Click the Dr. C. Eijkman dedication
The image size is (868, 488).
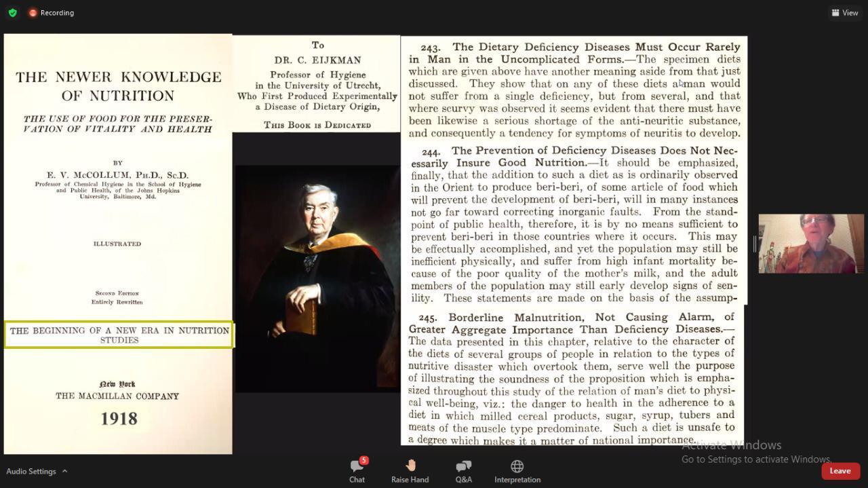pyautogui.click(x=317, y=84)
